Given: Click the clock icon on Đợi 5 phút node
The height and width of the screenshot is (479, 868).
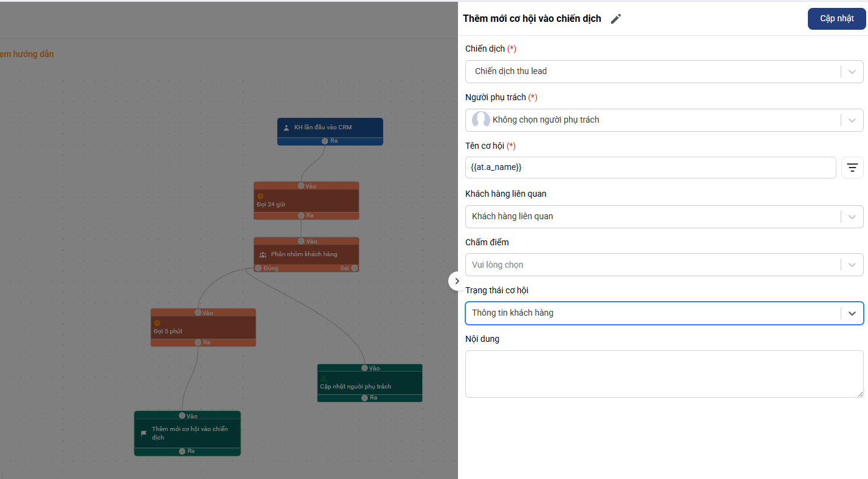Looking at the screenshot, I should tap(157, 323).
